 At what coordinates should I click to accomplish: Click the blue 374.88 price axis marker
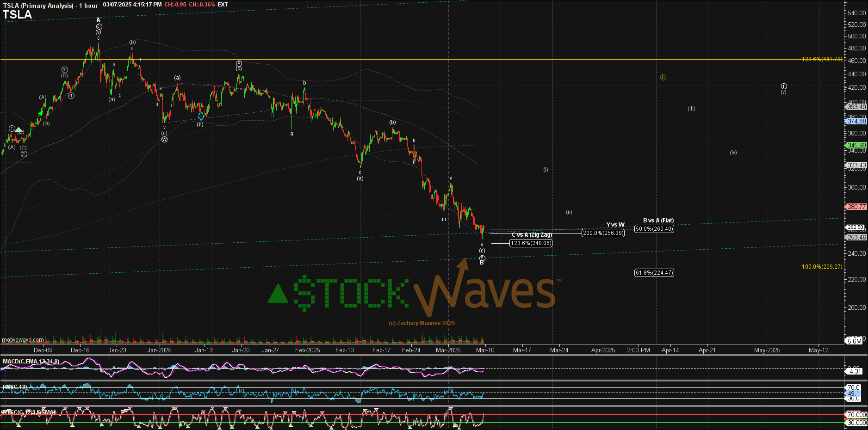click(856, 121)
